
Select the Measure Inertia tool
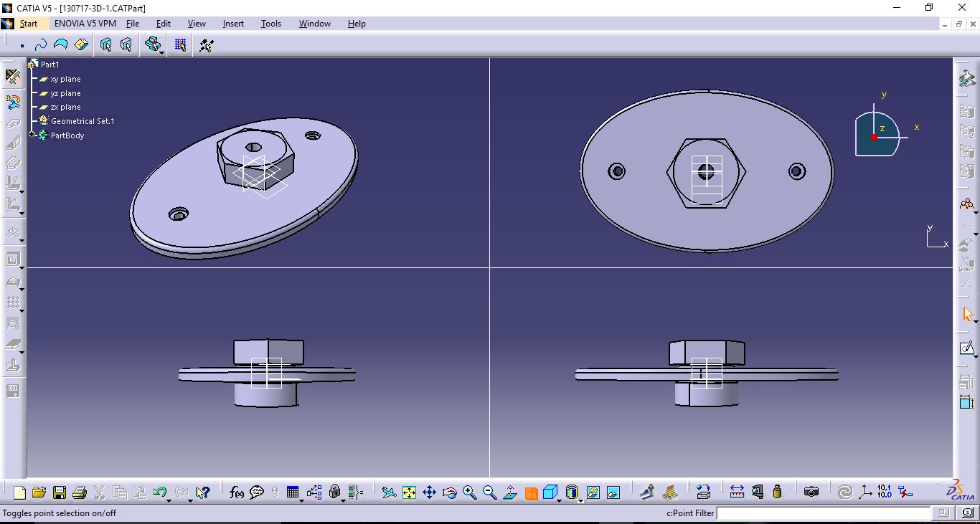point(777,492)
